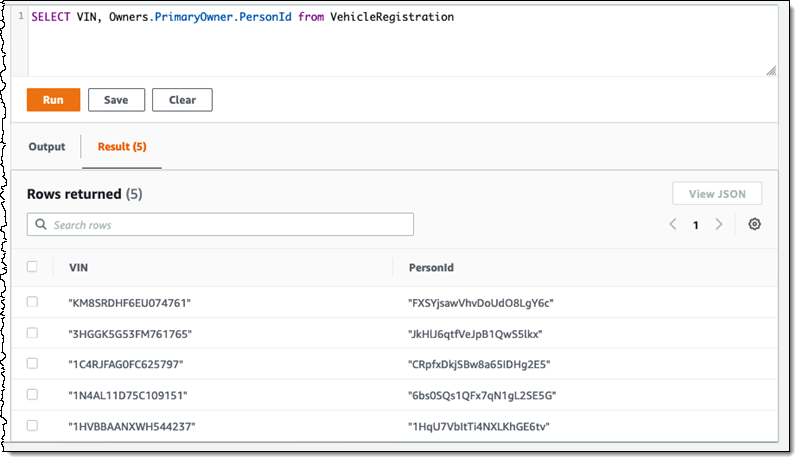Enable checkbox for VIN 1HVBBAANXWH544237
Screen dimensions: 800x462
click(32, 426)
